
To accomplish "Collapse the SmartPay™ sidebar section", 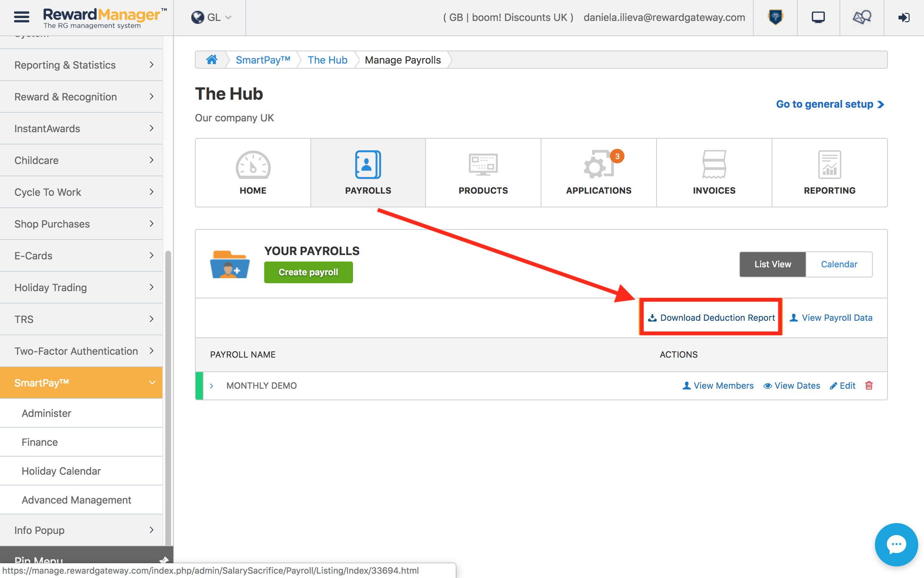I will [81, 382].
